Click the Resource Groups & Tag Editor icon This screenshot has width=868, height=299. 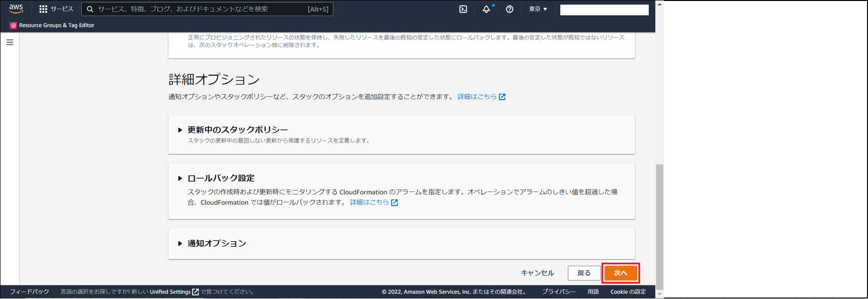coord(13,25)
